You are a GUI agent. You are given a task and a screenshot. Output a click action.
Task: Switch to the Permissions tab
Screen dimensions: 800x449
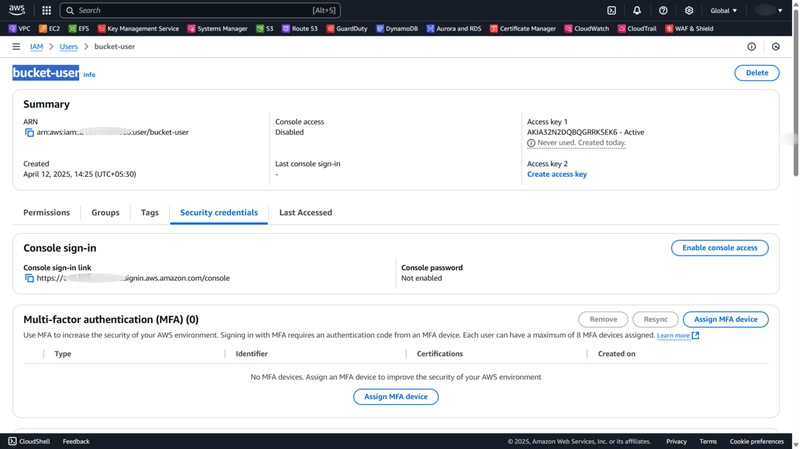46,212
